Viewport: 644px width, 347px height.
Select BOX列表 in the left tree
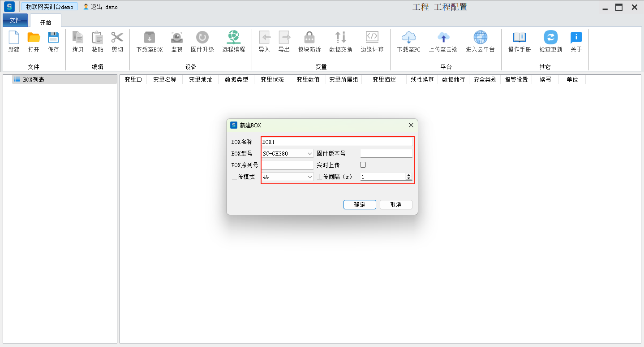point(34,79)
